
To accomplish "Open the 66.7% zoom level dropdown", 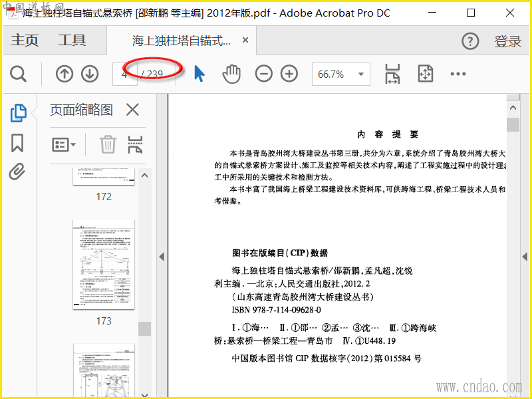I will (x=341, y=74).
